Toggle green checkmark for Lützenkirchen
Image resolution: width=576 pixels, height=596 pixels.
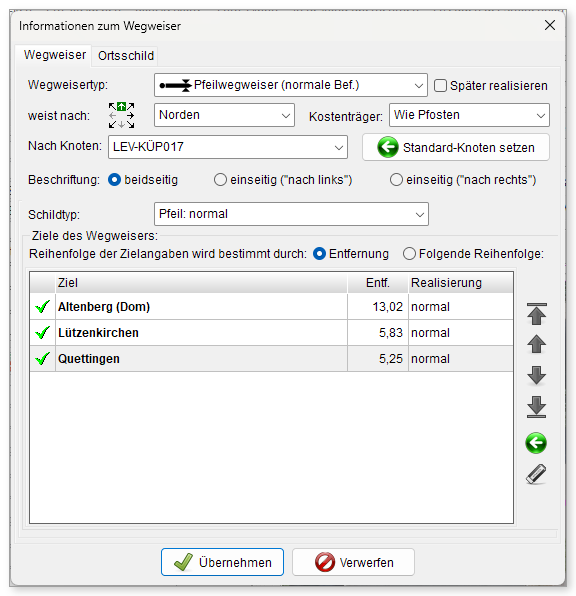[42, 333]
